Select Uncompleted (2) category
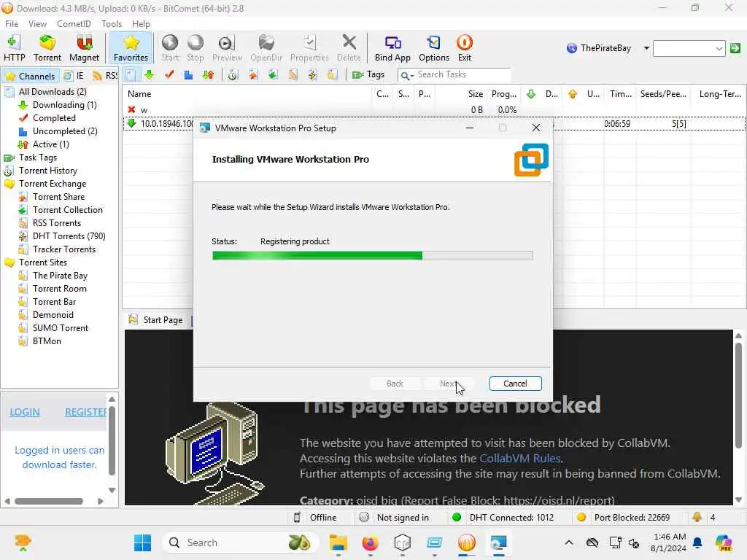 pyautogui.click(x=65, y=131)
